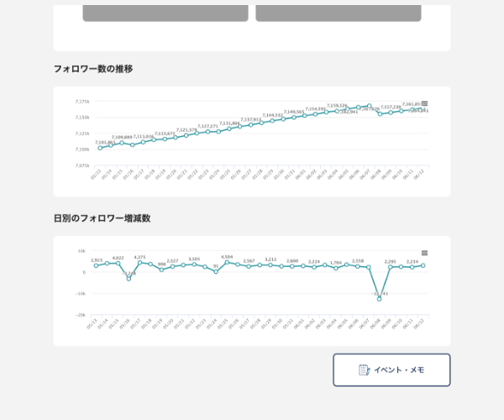This screenshot has height=420, width=504.
Task: Select first data point on daily change chart
Action: [97, 265]
